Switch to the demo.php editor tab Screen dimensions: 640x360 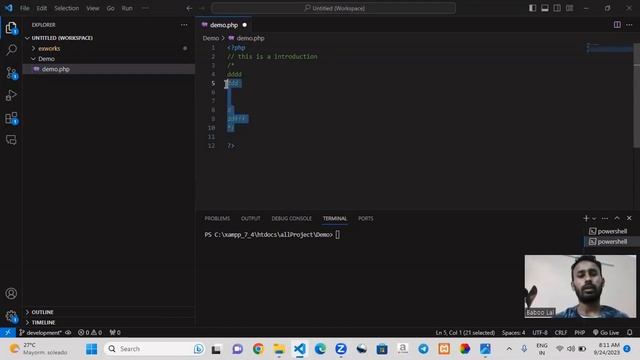(224, 25)
